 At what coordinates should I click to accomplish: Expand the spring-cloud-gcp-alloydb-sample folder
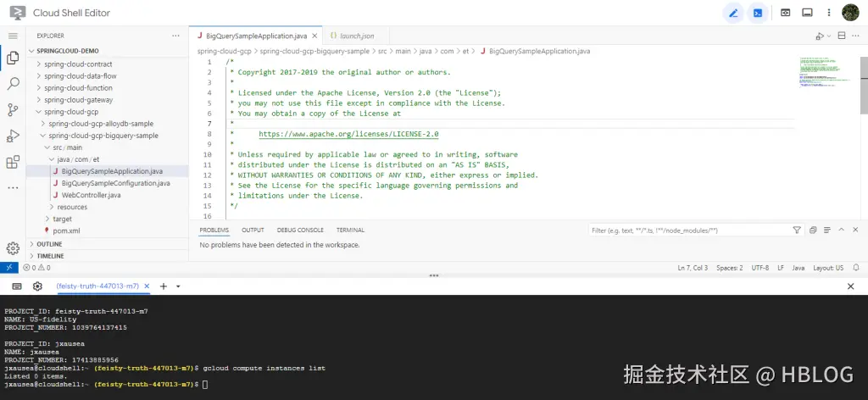coord(108,124)
